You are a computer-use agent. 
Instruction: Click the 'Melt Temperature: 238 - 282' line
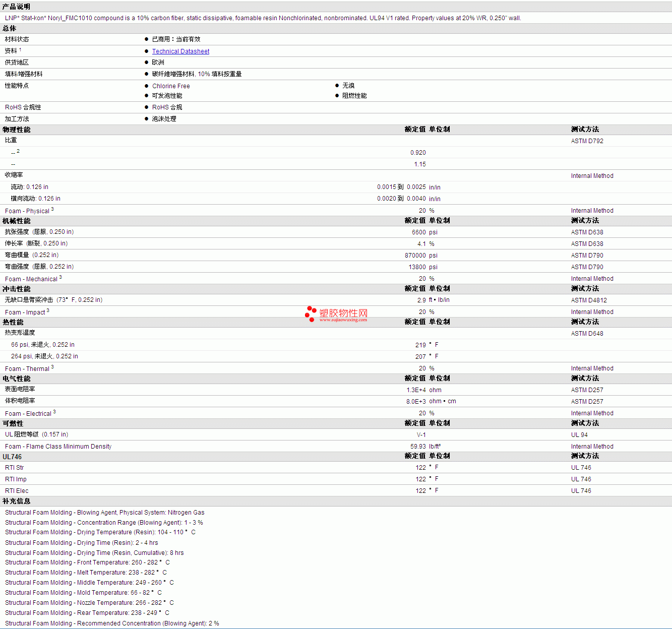86,573
